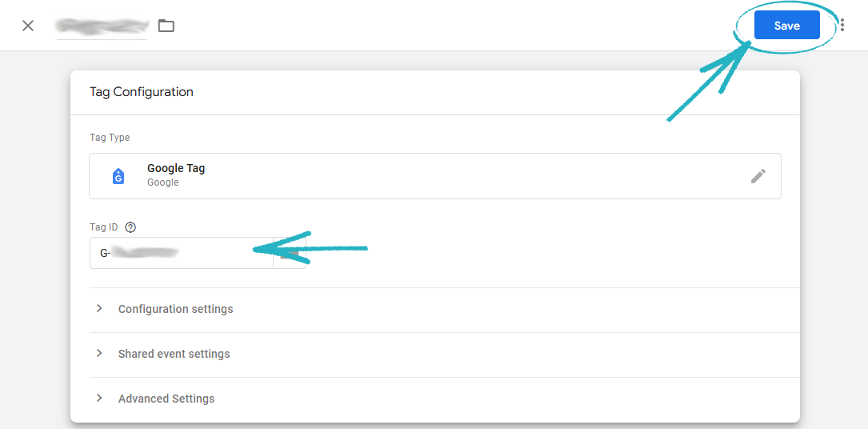Click the blurred tag name field
868x429 pixels.
(101, 26)
